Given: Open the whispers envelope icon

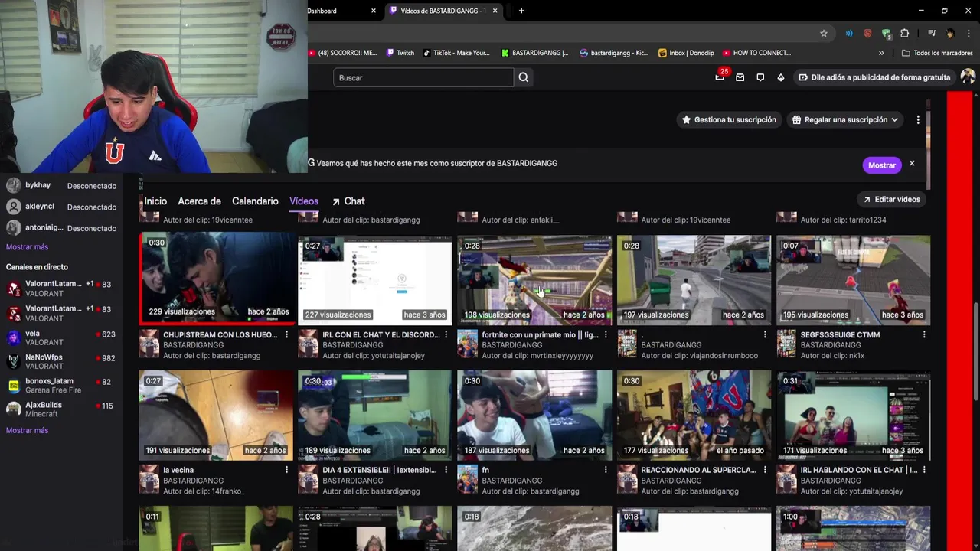Looking at the screenshot, I should 740,77.
